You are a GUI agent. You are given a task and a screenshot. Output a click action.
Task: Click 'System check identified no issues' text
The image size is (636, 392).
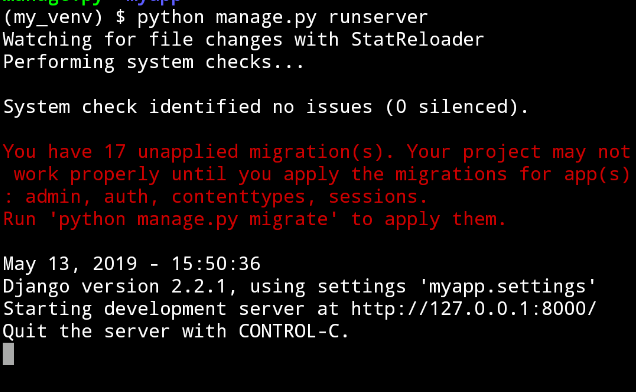187,107
